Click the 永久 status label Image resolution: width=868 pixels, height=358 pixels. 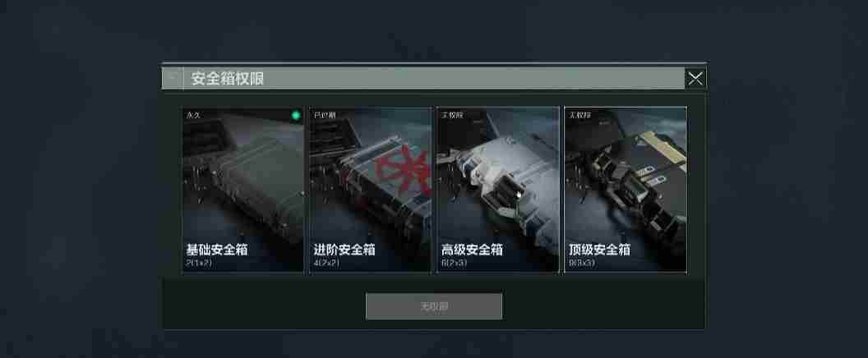192,115
